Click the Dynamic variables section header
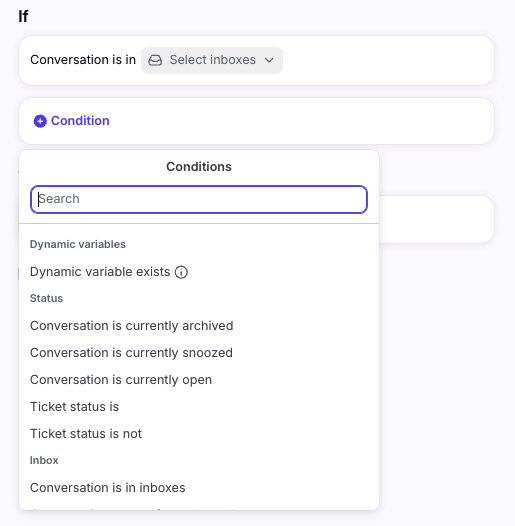Screen dimensions: 515x526 [78, 245]
